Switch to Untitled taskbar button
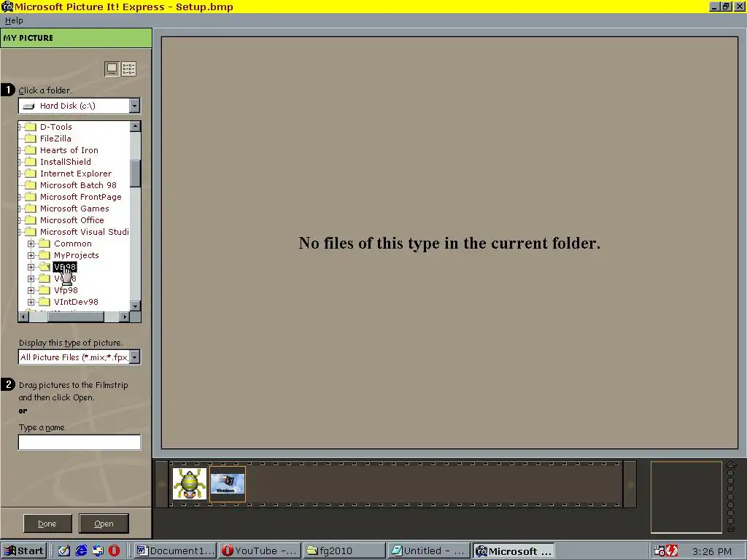Screen dimensions: 747x560 (x=429, y=551)
